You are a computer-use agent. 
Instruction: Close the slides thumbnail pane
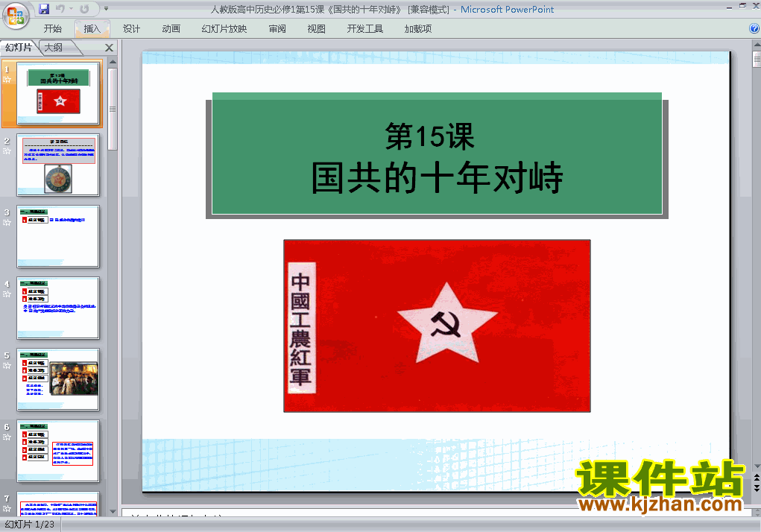pyautogui.click(x=110, y=48)
